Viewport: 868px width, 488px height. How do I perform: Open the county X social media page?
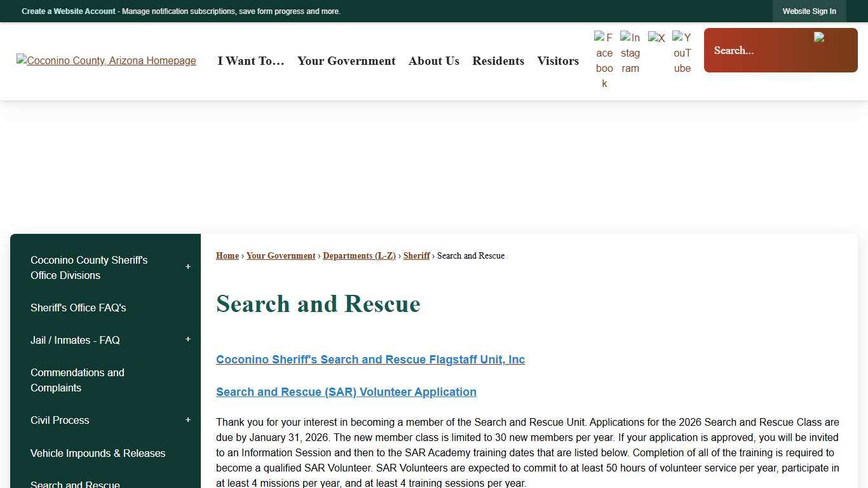click(x=656, y=37)
